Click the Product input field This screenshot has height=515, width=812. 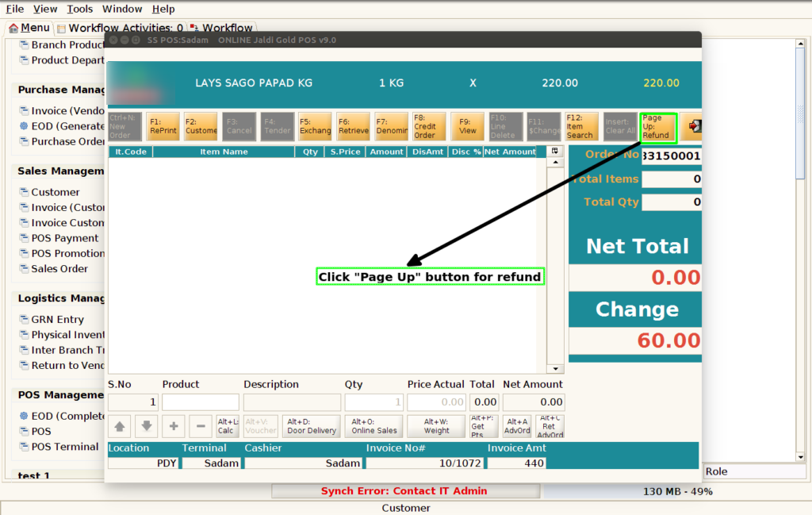201,402
